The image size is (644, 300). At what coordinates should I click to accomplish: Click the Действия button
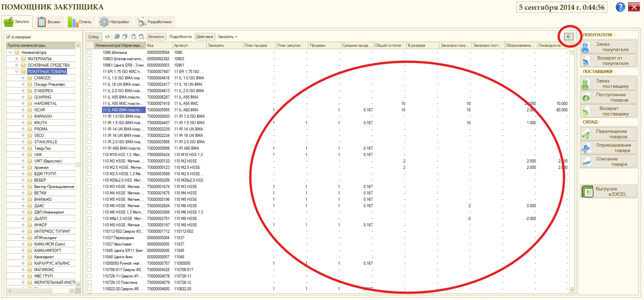(205, 37)
